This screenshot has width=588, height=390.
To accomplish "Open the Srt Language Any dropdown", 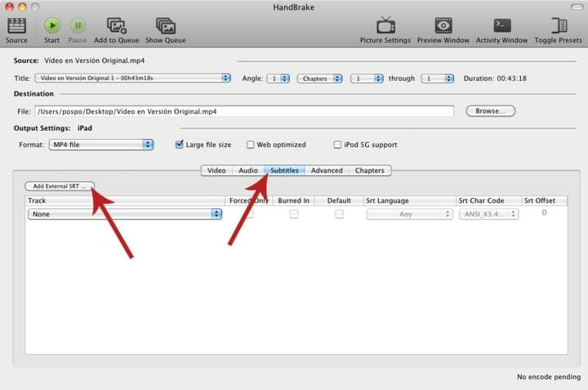I will pos(409,214).
